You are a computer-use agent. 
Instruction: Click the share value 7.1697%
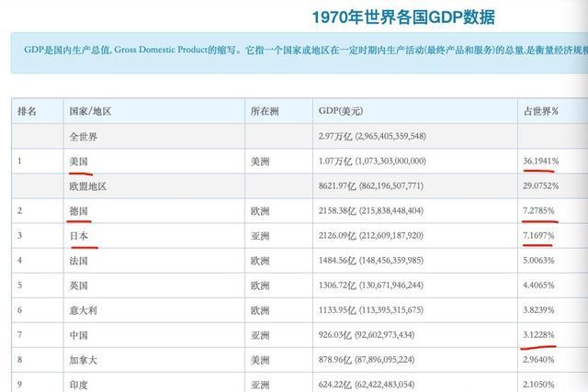coord(538,235)
